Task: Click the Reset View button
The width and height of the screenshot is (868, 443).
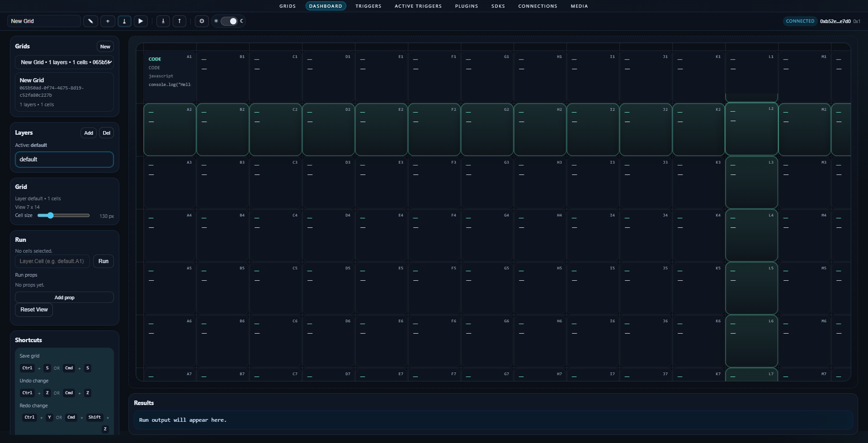Action: pos(34,310)
